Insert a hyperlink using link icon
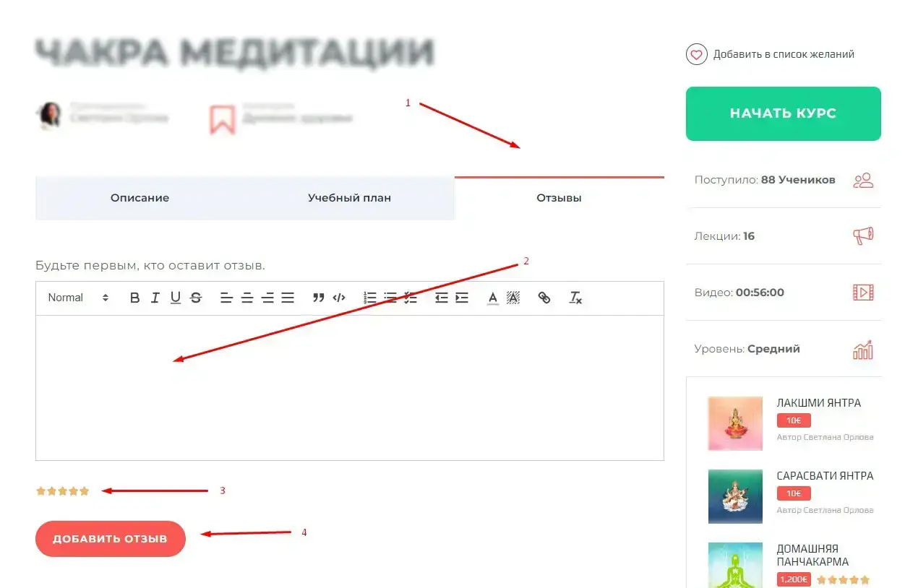 click(x=544, y=298)
